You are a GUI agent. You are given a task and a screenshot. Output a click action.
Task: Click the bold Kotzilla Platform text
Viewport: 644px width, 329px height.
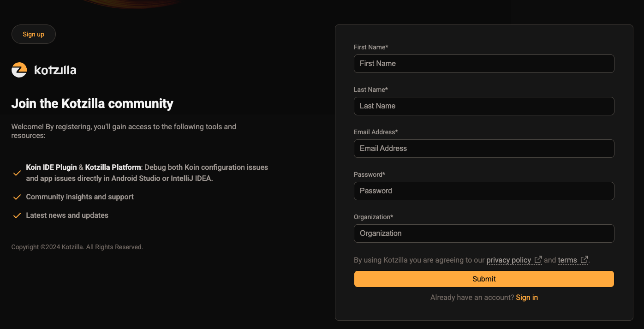(113, 167)
